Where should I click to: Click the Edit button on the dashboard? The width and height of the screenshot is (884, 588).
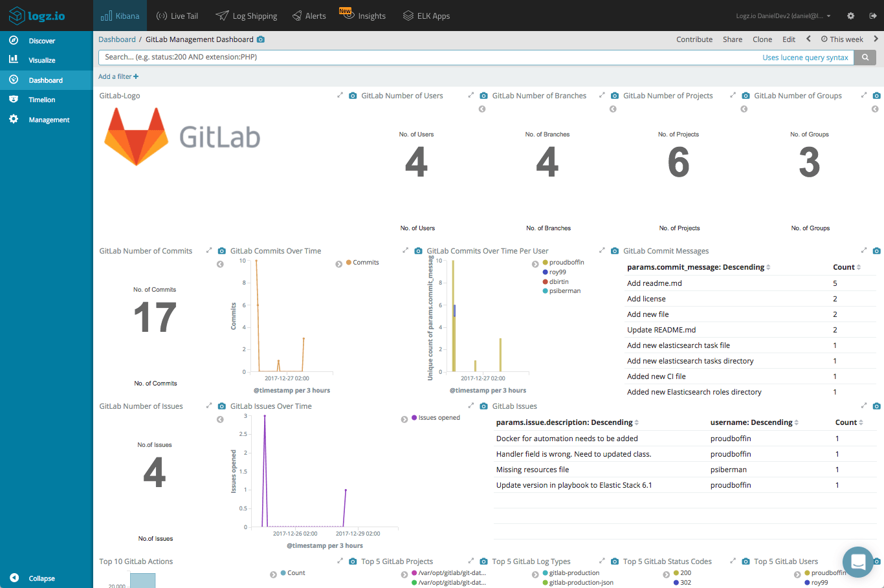click(788, 39)
